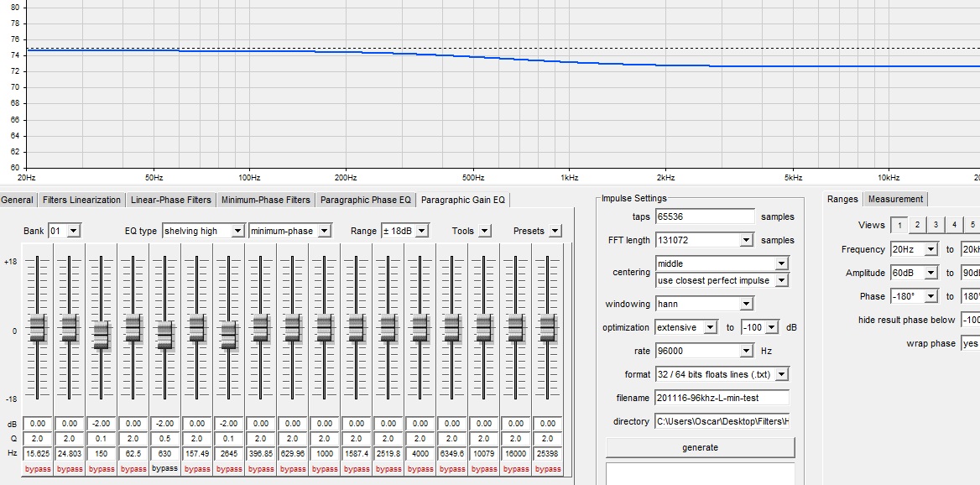Click the Hz field showing 2519.8
The width and height of the screenshot is (980, 485).
coord(388,453)
